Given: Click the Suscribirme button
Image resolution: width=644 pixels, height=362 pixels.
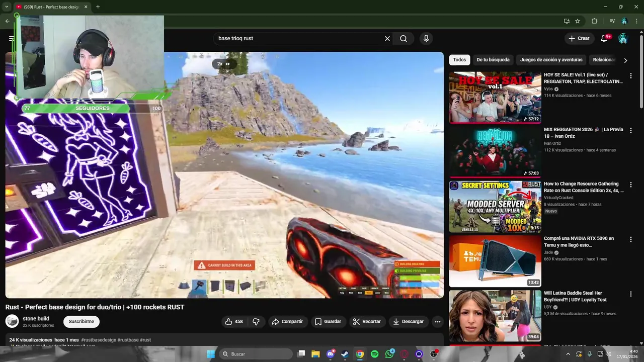Looking at the screenshot, I should [x=82, y=322].
